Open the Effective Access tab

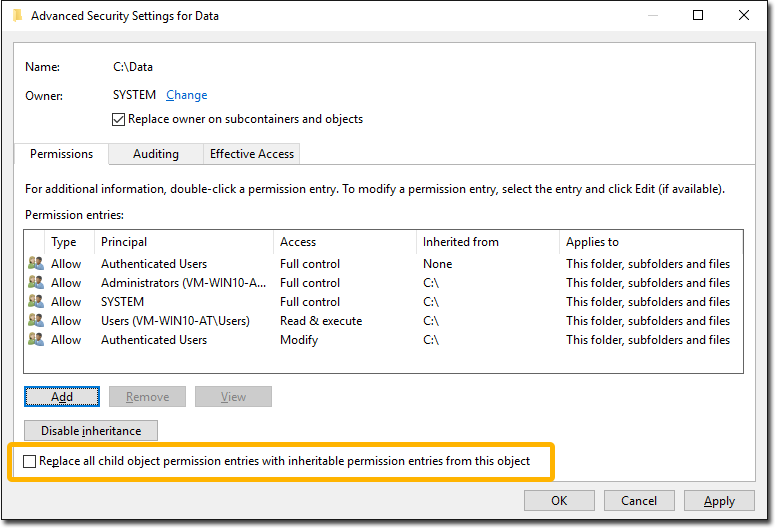tap(252, 154)
